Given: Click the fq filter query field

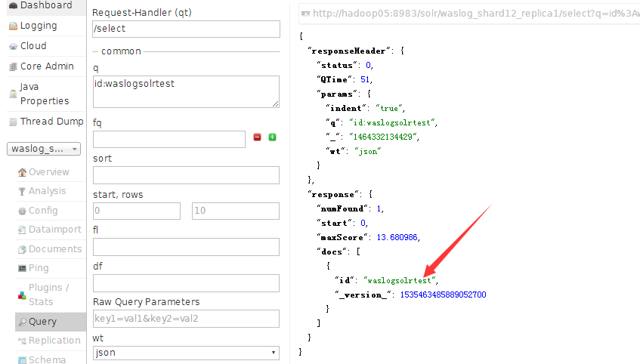Looking at the screenshot, I should coord(169,140).
